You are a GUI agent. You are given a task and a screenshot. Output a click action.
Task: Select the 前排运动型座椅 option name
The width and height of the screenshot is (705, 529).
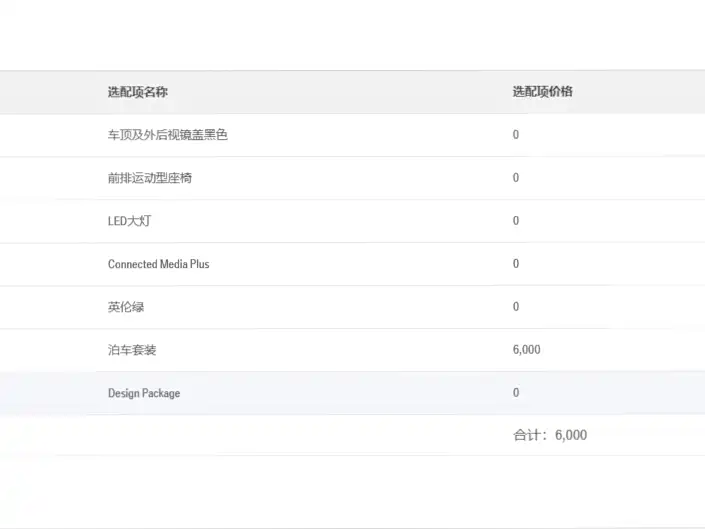[x=150, y=178]
